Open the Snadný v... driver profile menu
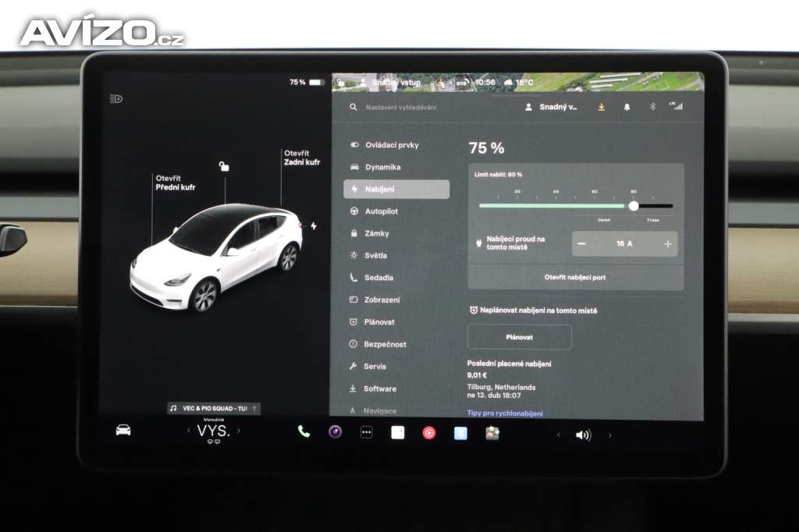Image resolution: width=799 pixels, height=532 pixels. pos(553,107)
